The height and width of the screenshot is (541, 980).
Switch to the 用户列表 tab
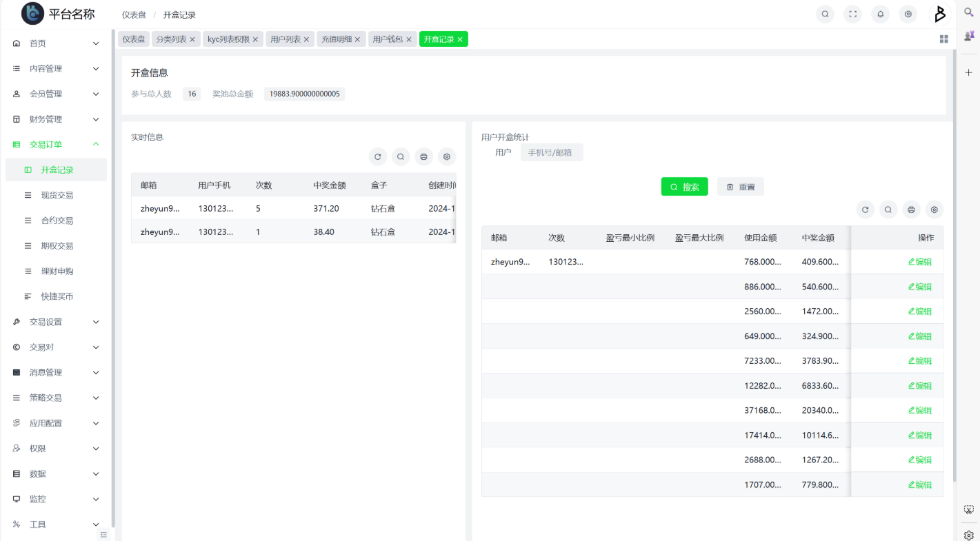(286, 39)
